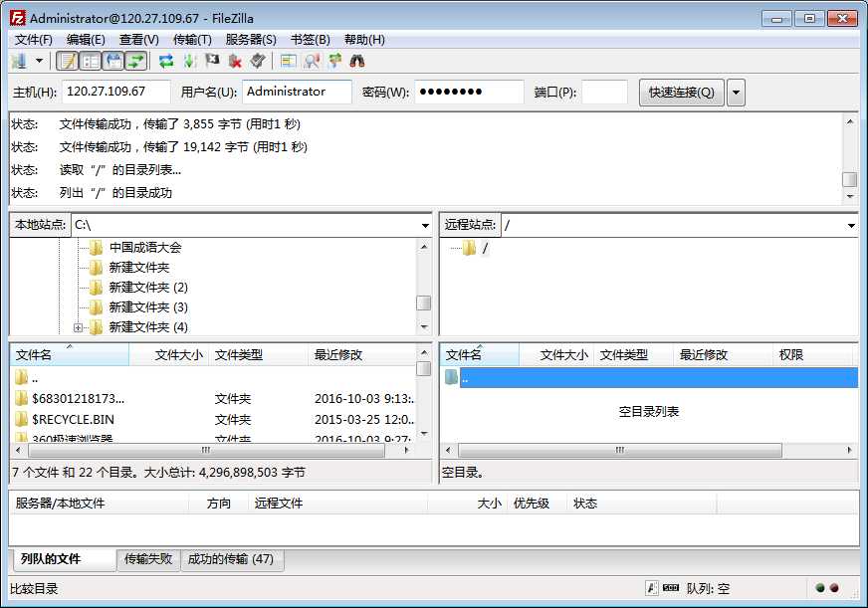Viewport: 868px width, 608px height.
Task: Cancel the current operation
Action: [212, 61]
